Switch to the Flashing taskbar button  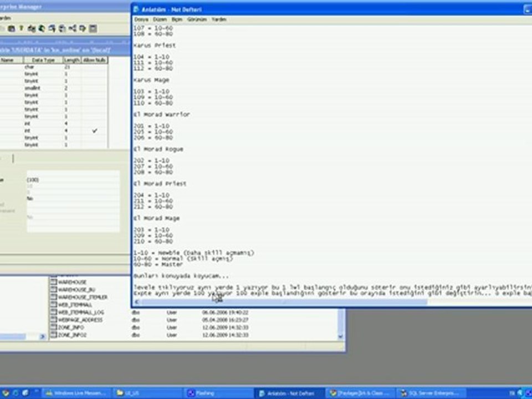(219, 393)
